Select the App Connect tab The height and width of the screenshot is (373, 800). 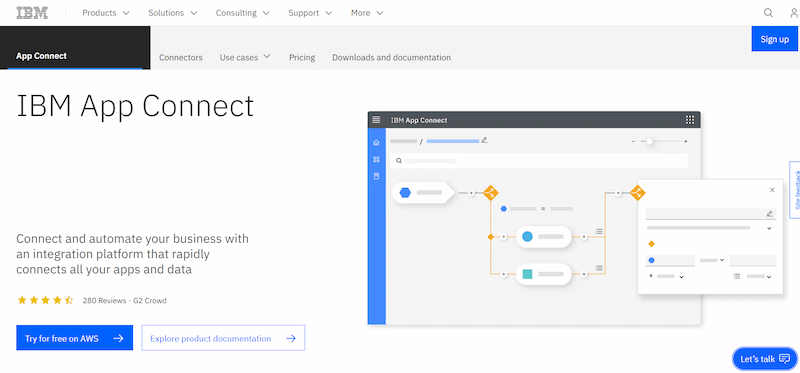click(75, 48)
